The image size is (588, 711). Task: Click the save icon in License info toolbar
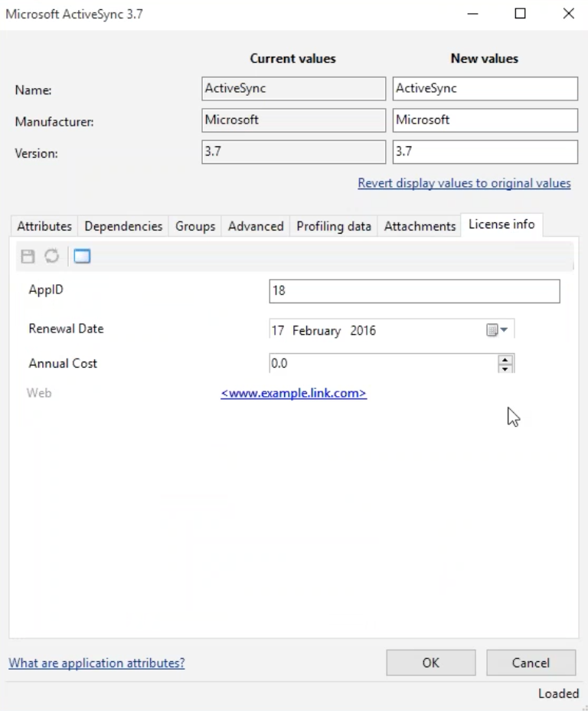(28, 256)
